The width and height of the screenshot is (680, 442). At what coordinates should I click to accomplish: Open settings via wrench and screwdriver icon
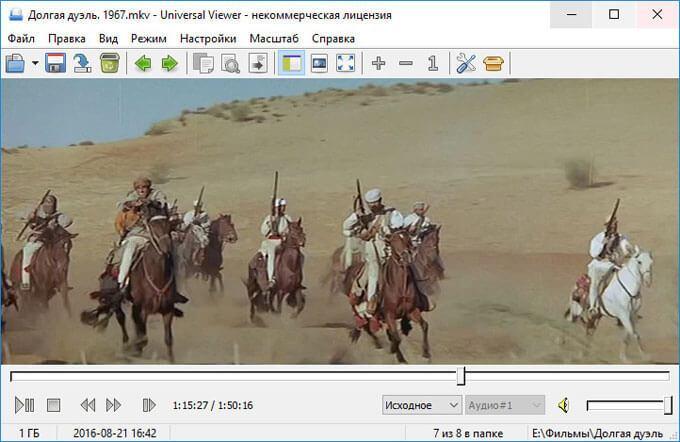click(x=466, y=63)
